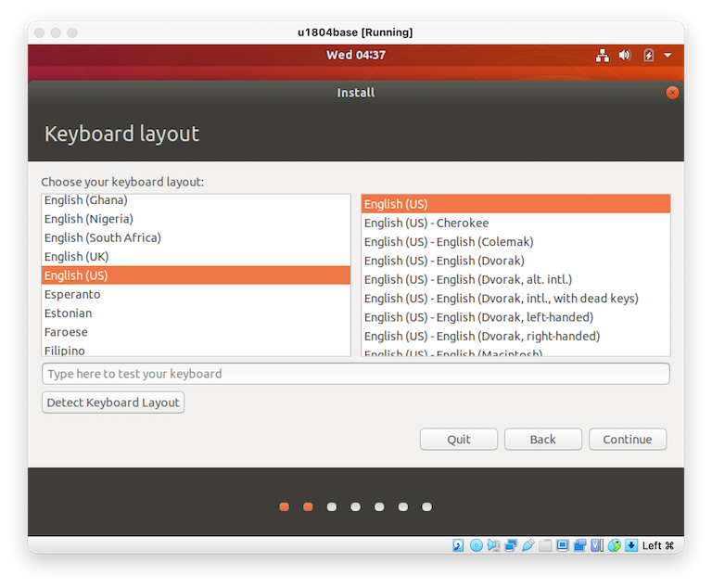Click the VirtualBox mouse integration icon
712x588 pixels.
point(615,544)
